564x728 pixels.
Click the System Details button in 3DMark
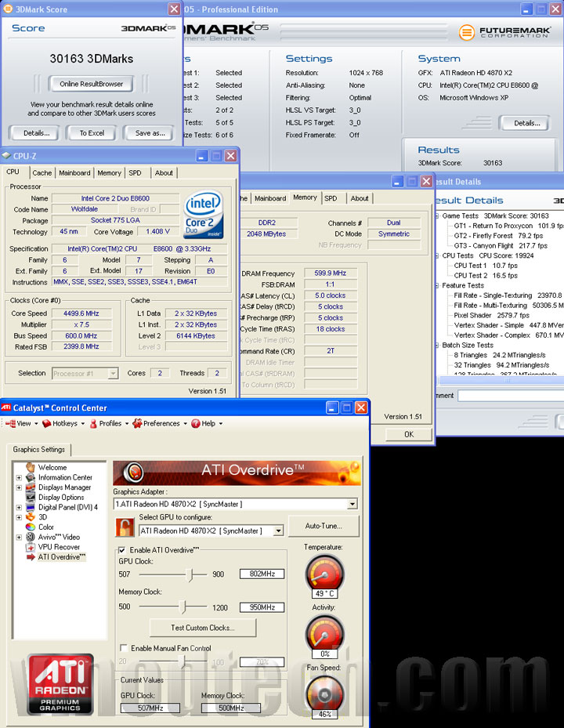coord(526,123)
